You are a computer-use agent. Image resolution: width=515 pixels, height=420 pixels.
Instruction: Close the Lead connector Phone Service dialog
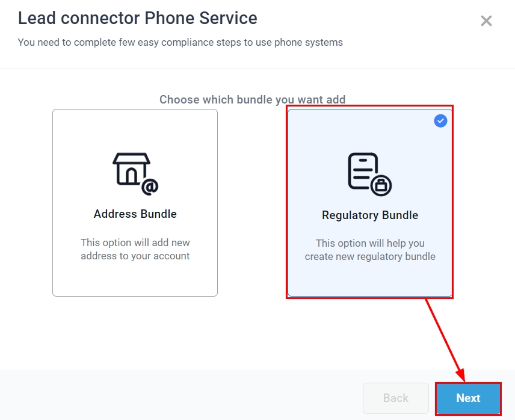(486, 21)
